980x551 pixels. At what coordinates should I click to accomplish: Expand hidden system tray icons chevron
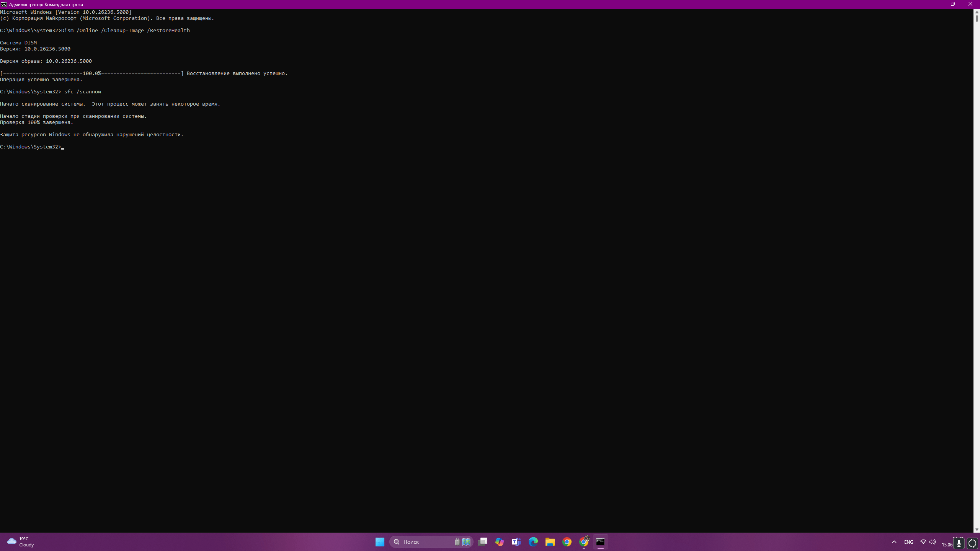point(894,542)
